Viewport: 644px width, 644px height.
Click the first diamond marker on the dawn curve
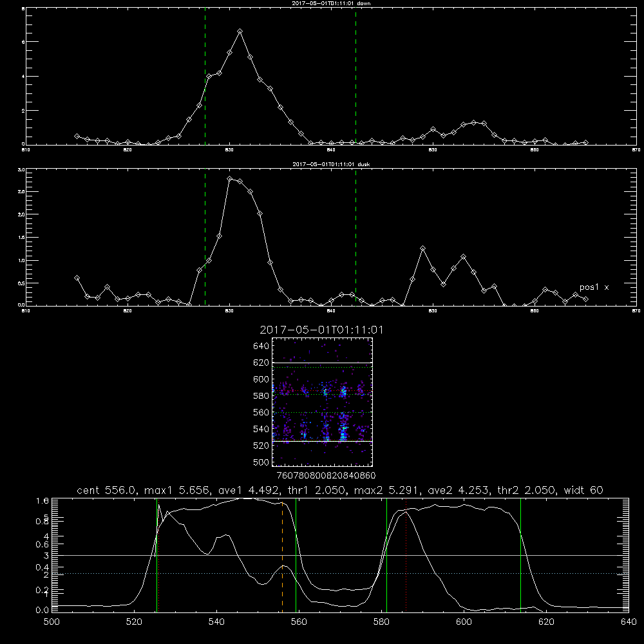(x=77, y=136)
